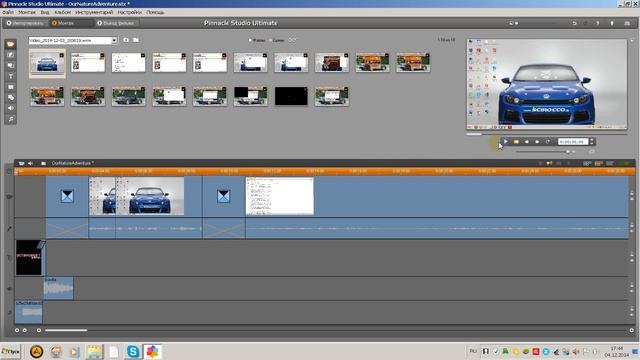
Task: Switch to the Import tab
Action: click(25, 23)
